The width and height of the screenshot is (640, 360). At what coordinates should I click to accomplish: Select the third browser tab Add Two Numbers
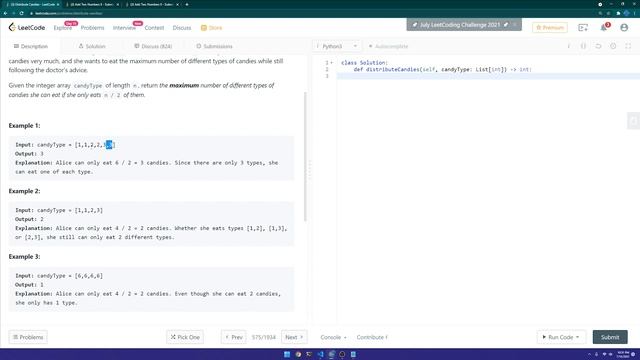151,4
